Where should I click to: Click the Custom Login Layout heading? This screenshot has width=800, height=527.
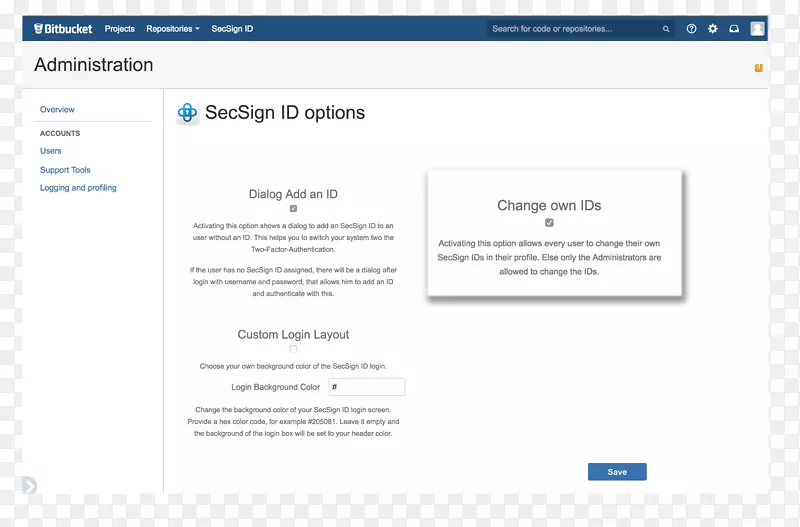tap(293, 335)
